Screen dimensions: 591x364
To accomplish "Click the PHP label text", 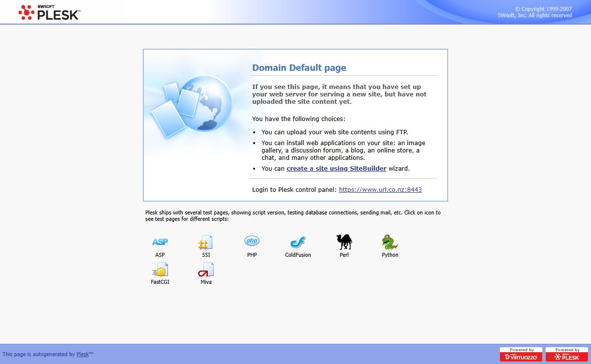I will pos(252,255).
